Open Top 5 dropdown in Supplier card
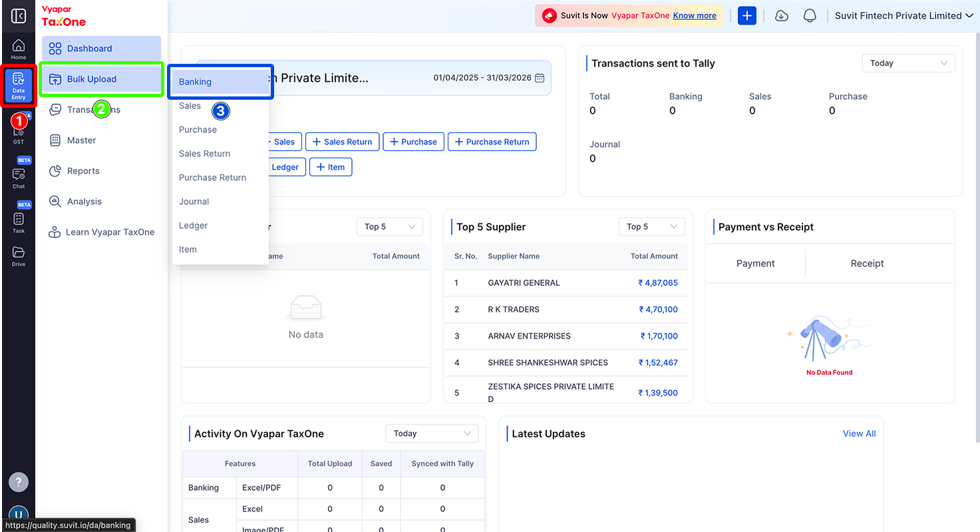 (651, 227)
